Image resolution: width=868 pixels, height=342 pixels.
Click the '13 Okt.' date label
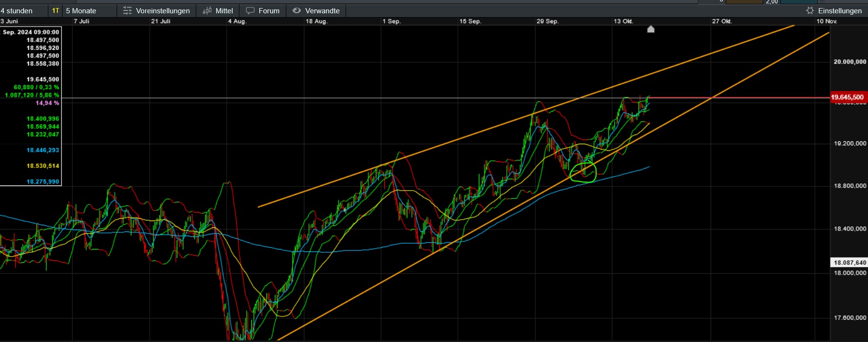[x=623, y=21]
